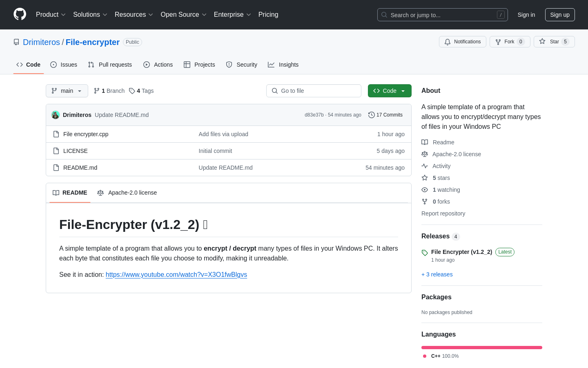This screenshot has width=588, height=368.
Task: Select the README tab in file viewer
Action: coord(70,193)
